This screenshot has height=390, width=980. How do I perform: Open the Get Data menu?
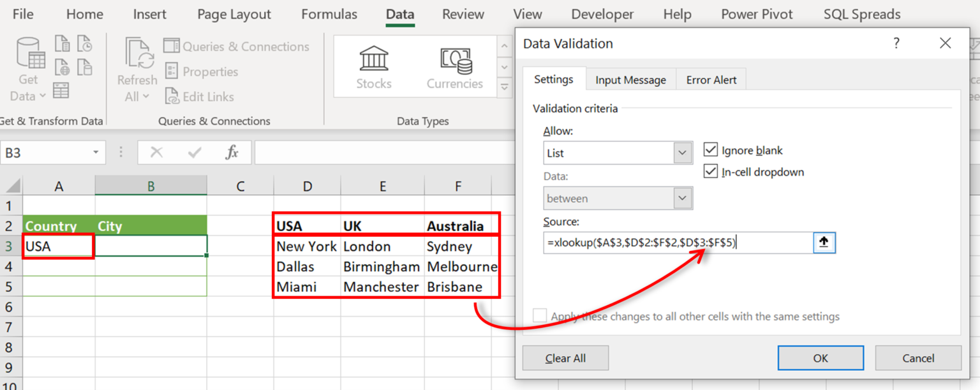tap(27, 67)
